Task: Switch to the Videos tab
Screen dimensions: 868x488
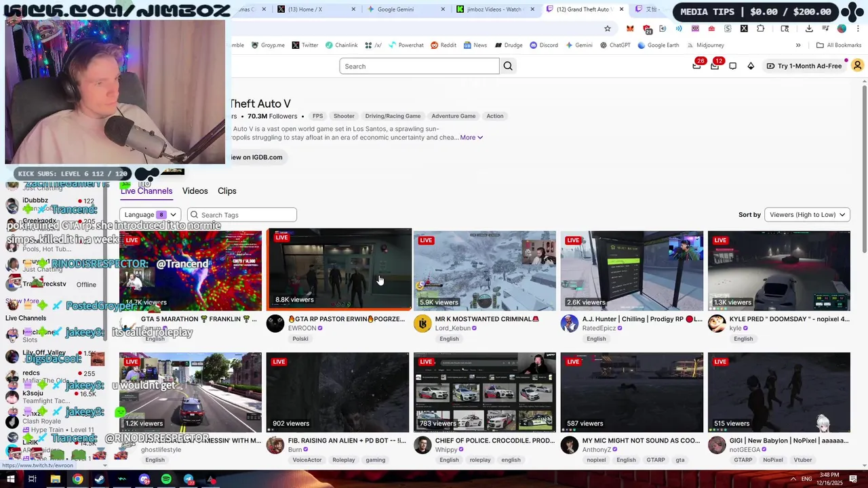Action: [195, 191]
